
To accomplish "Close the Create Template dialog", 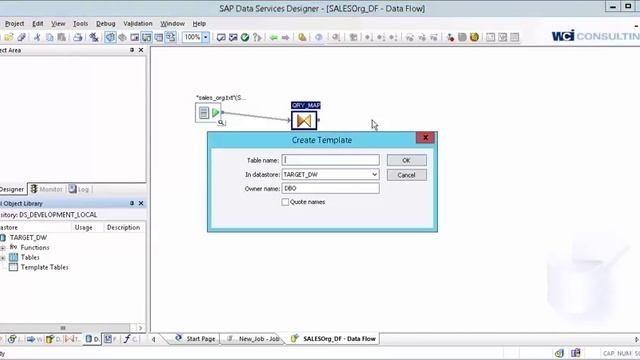I will click(425, 138).
